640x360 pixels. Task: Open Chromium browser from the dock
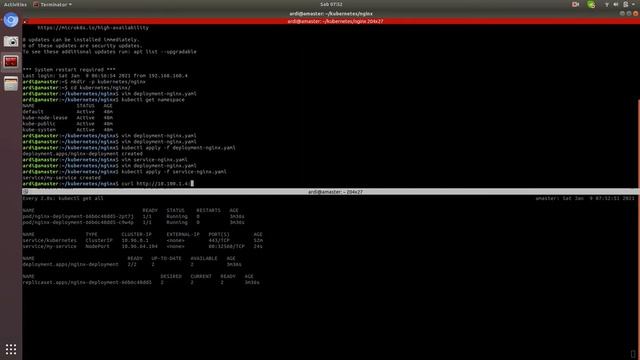[11, 20]
